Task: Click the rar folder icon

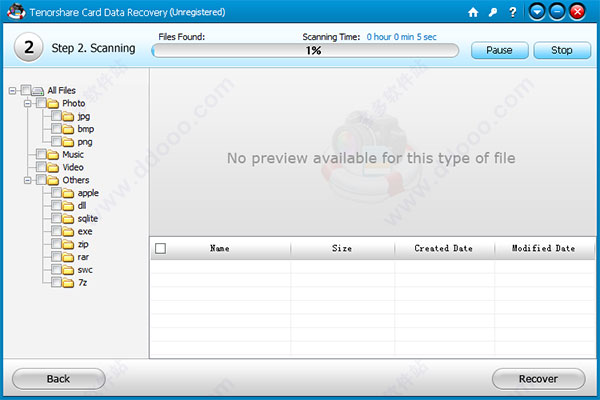Action: tap(68, 257)
